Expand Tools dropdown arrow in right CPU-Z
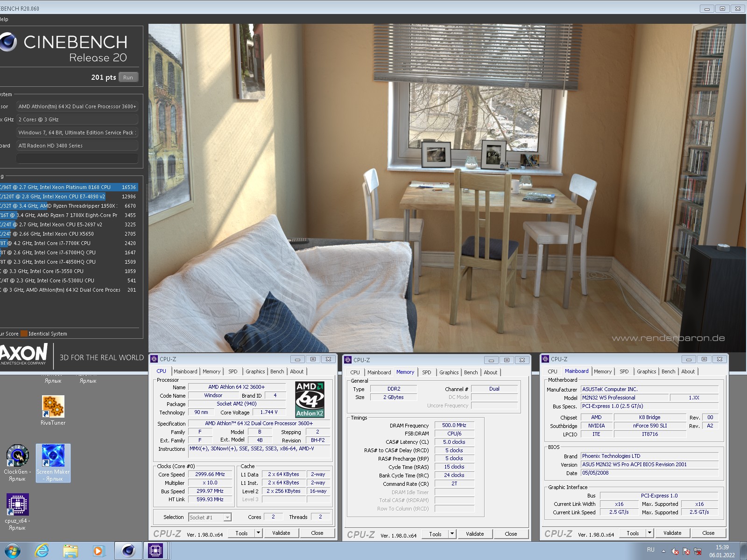This screenshot has width=747, height=560. [x=649, y=533]
